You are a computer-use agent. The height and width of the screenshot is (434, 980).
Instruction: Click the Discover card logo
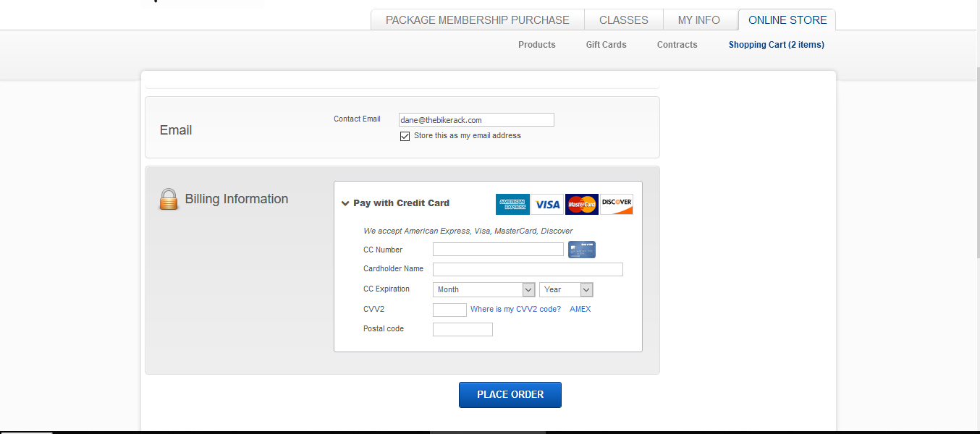coord(617,205)
